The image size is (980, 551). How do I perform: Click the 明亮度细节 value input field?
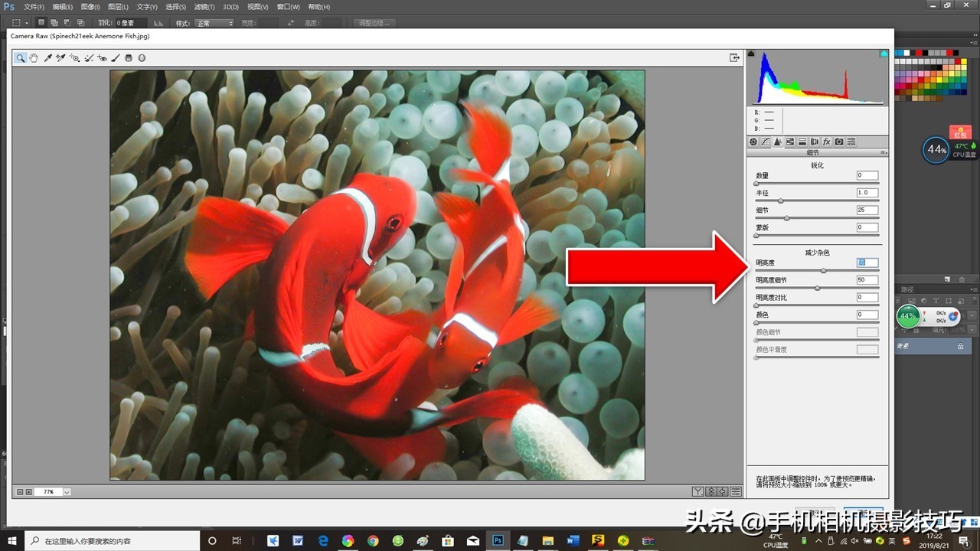pos(867,280)
